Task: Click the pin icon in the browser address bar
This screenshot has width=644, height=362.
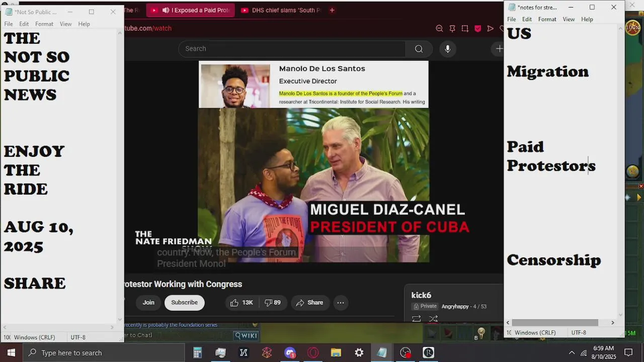Action: click(452, 29)
